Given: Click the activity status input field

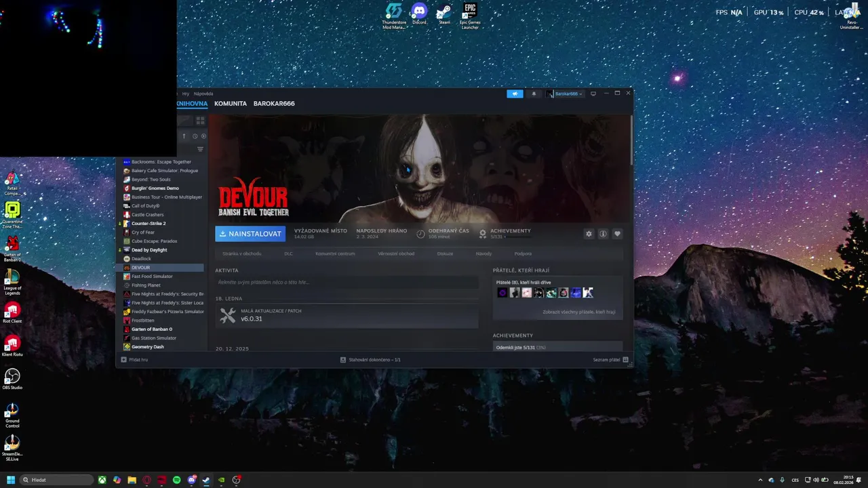Looking at the screenshot, I should [x=347, y=282].
